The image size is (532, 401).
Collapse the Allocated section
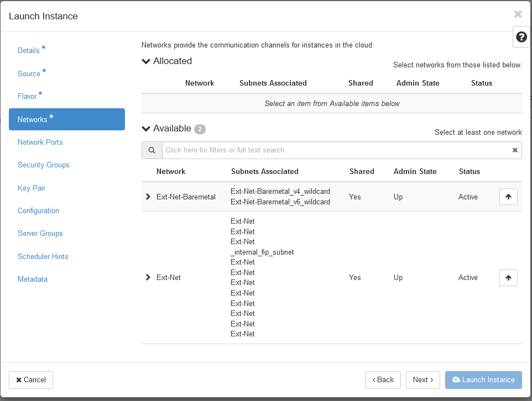[147, 61]
